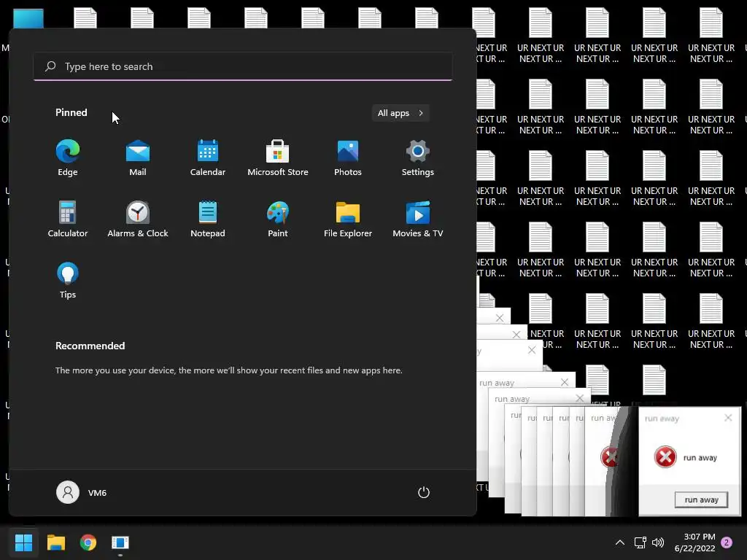The image size is (747, 560).
Task: Open Settings from pinned apps
Action: click(x=418, y=158)
